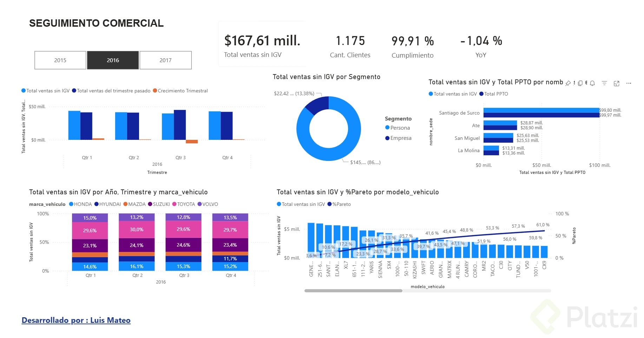The width and height of the screenshot is (644, 338).
Task: Click the Persona segment legend entry
Action: pos(397,128)
